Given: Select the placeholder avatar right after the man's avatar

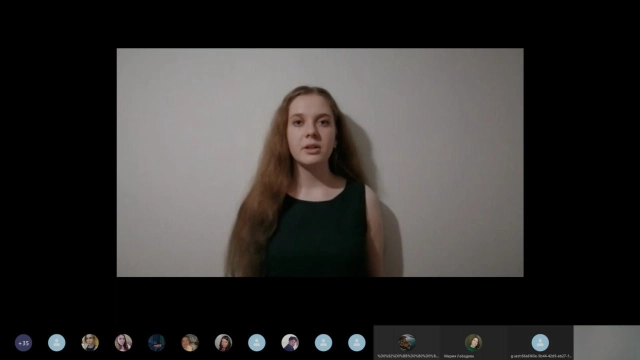Looking at the screenshot, I should point(323,343).
